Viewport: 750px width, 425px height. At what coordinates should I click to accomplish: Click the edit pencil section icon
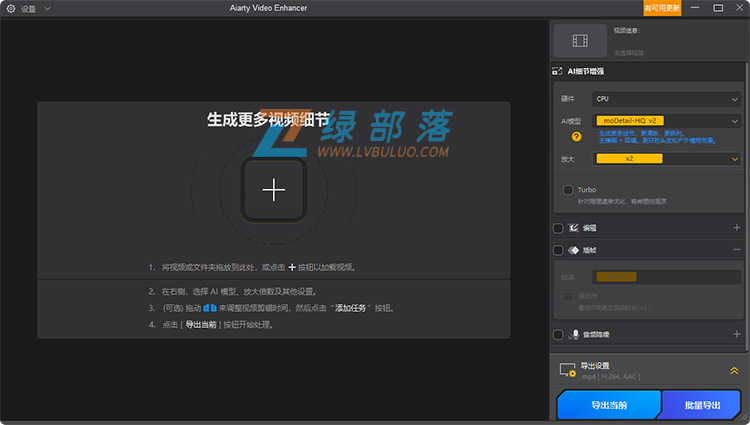tap(574, 228)
